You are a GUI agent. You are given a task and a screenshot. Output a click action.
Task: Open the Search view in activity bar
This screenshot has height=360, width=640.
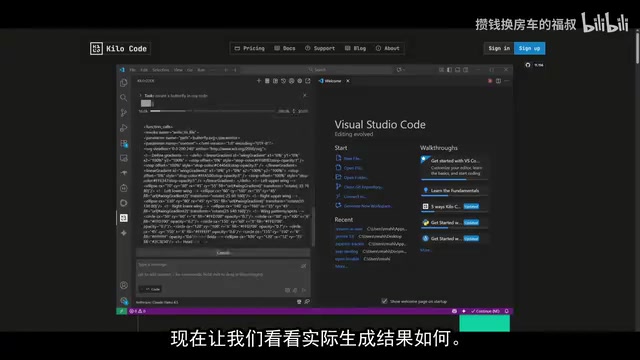pyautogui.click(x=124, y=98)
